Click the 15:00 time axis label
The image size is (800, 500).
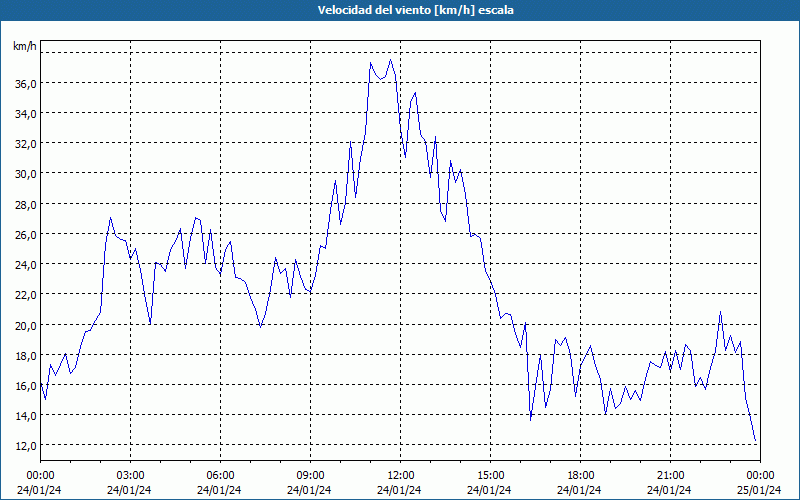490,476
